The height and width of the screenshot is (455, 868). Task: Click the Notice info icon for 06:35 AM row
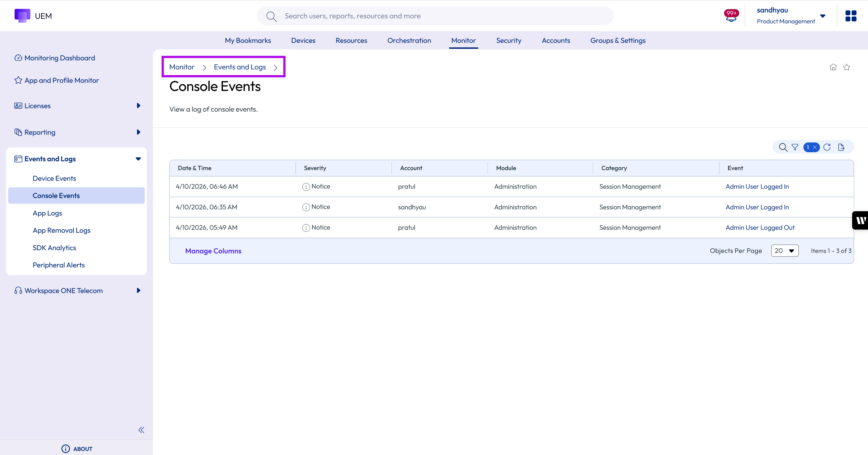pyautogui.click(x=306, y=208)
